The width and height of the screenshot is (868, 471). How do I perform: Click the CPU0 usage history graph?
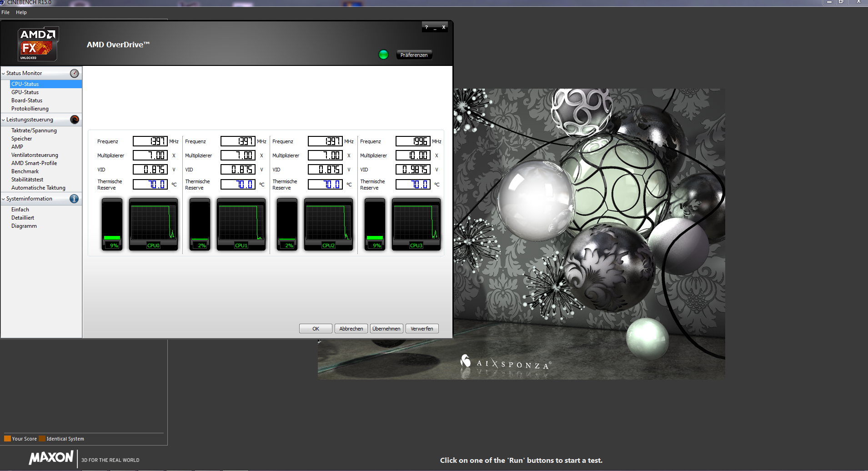(x=153, y=224)
